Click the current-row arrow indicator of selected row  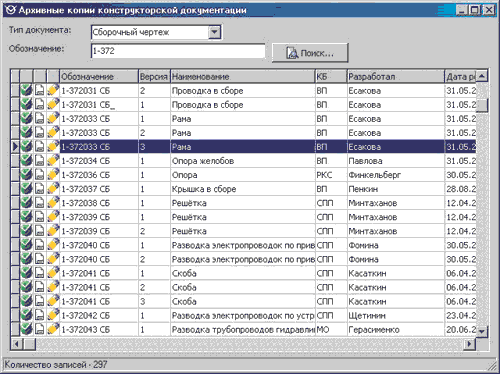(15, 147)
